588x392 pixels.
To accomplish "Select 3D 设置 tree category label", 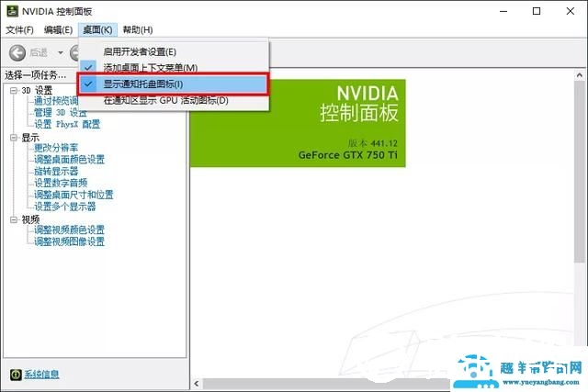I will coord(37,90).
